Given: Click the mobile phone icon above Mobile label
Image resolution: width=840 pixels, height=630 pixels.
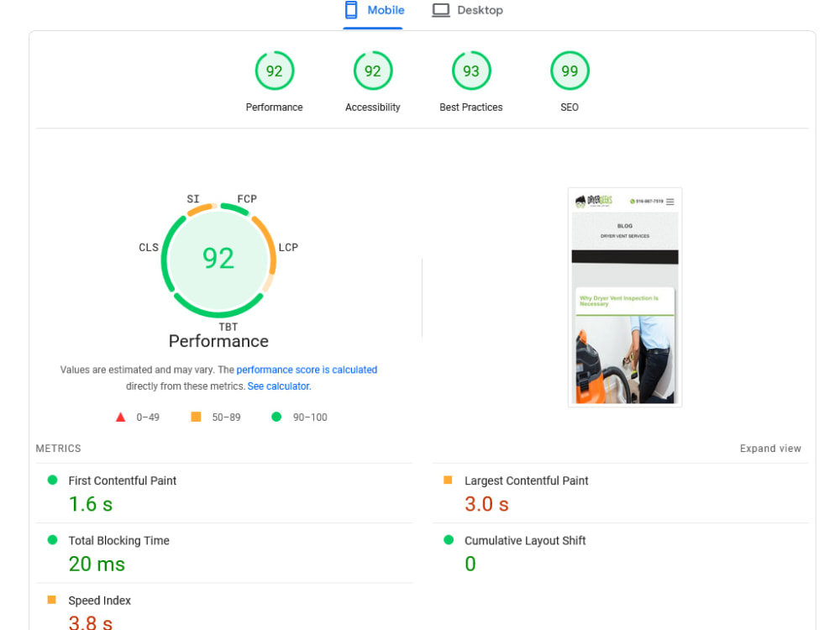Looking at the screenshot, I should click(x=350, y=10).
